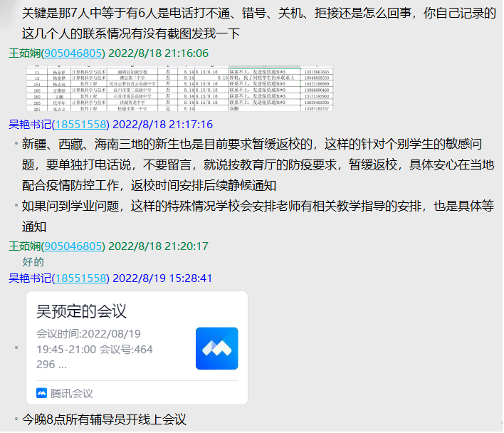
Task: Click the blue Tencent Meeting logo in card
Action: click(216, 348)
